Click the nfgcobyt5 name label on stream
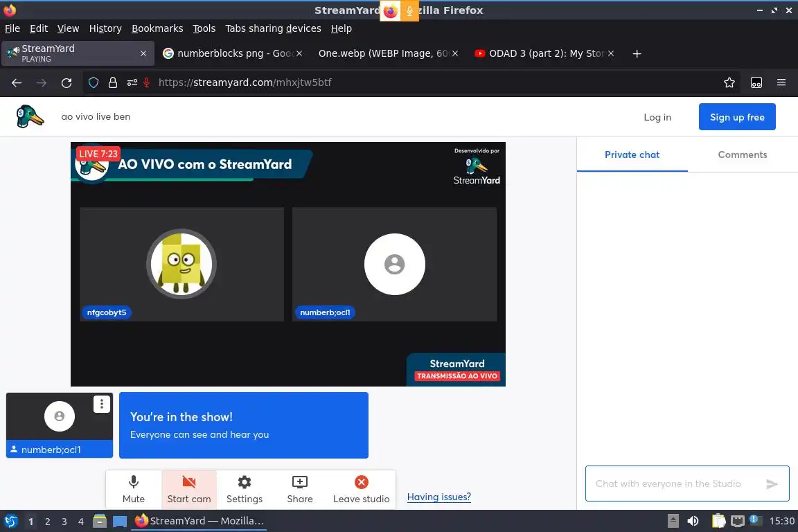The width and height of the screenshot is (798, 532). tap(107, 312)
